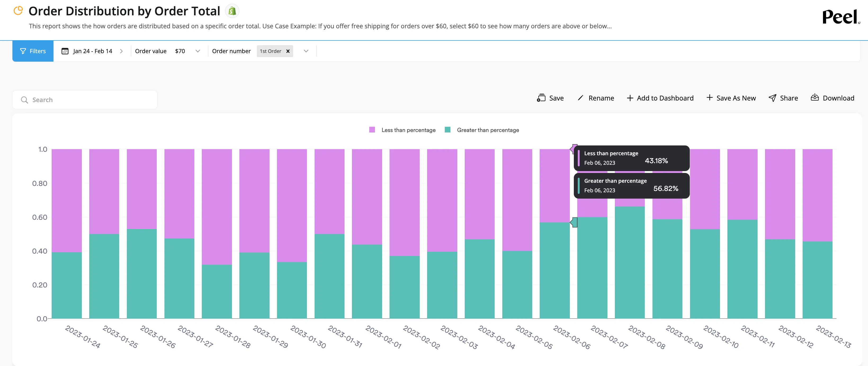
Task: Click the 43.18% tooltip value
Action: pos(656,161)
